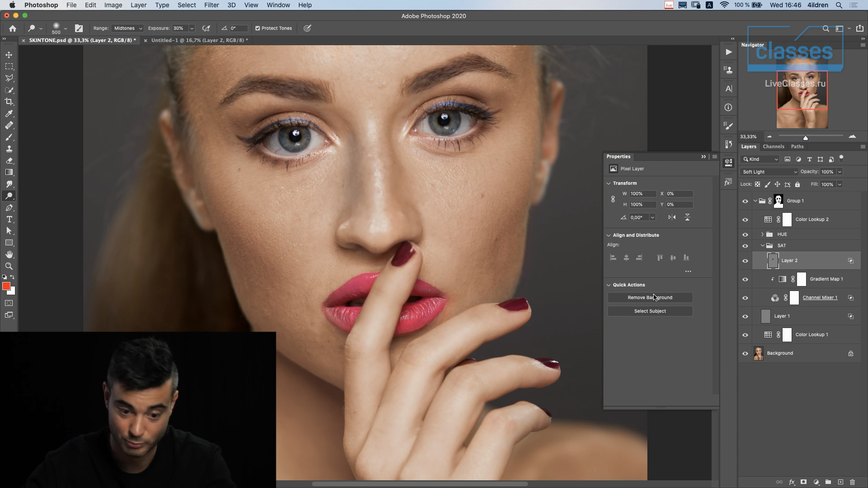Image resolution: width=868 pixels, height=488 pixels.
Task: Select the Crop tool
Action: pos(9,102)
